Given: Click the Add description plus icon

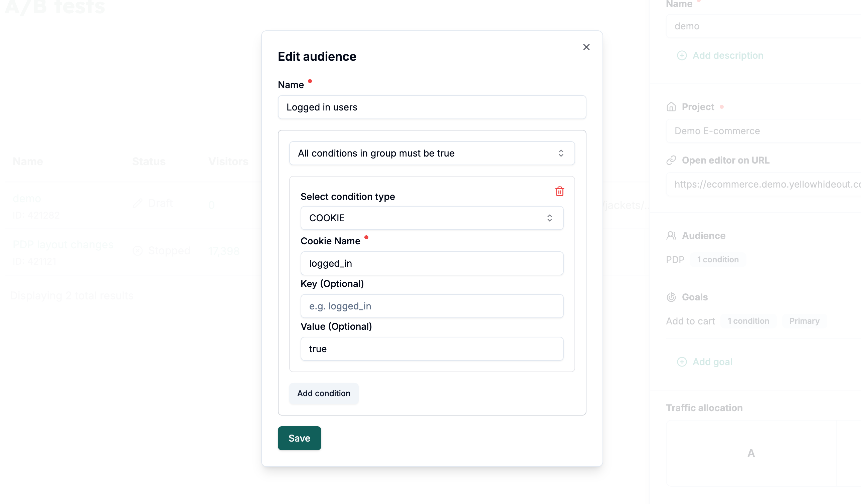Looking at the screenshot, I should tap(682, 55).
